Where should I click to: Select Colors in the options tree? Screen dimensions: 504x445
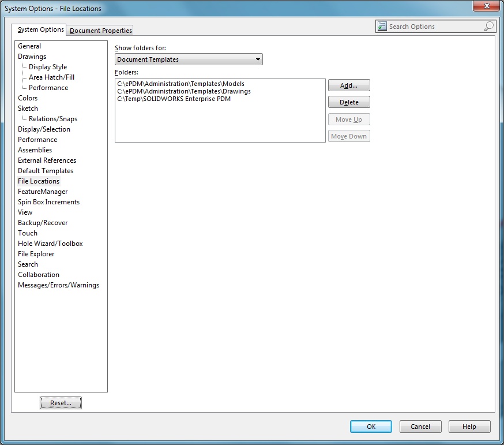pos(28,98)
